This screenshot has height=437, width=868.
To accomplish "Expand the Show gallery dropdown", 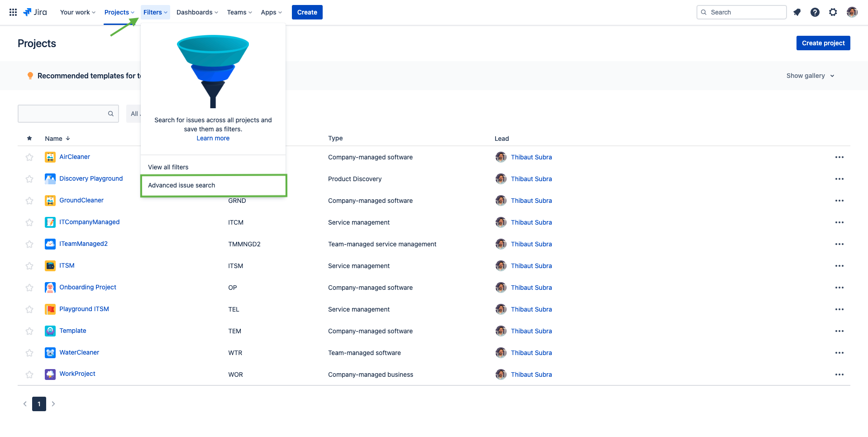I will pyautogui.click(x=810, y=76).
